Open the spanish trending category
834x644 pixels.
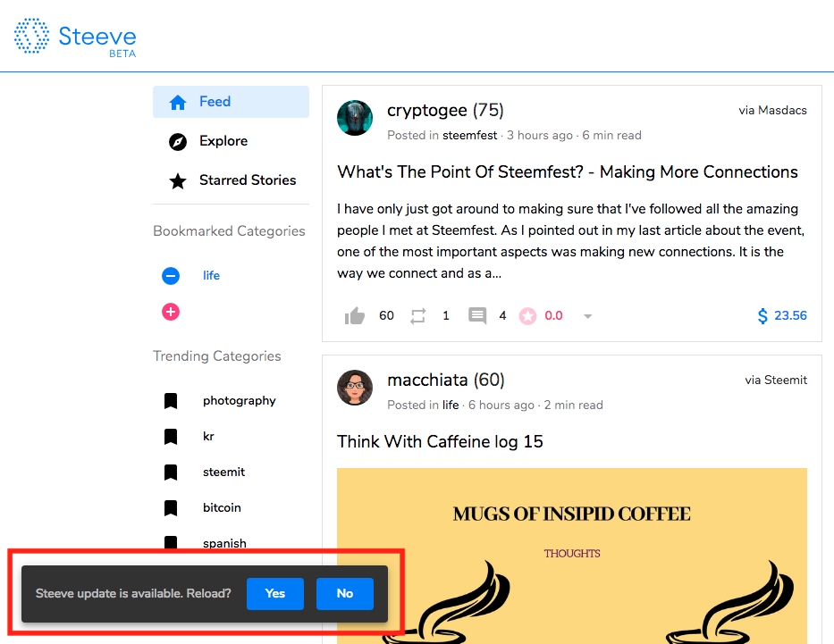pyautogui.click(x=224, y=543)
